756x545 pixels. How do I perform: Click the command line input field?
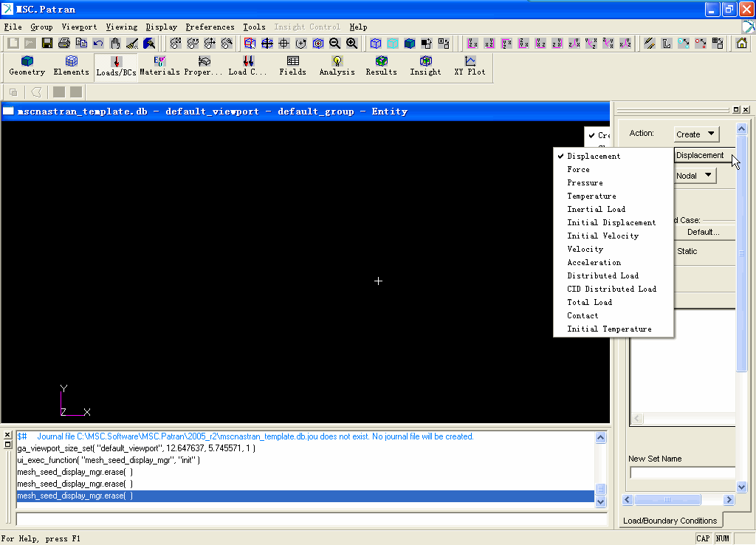pos(312,519)
